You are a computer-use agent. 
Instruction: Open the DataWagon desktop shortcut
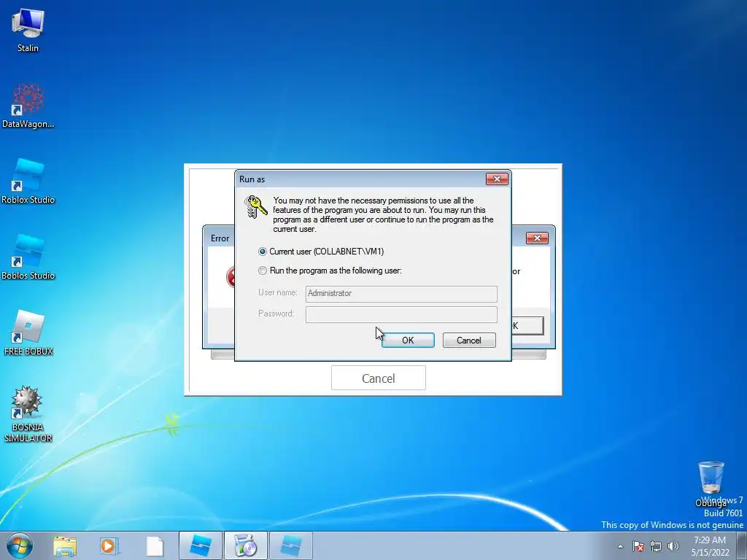click(x=28, y=106)
